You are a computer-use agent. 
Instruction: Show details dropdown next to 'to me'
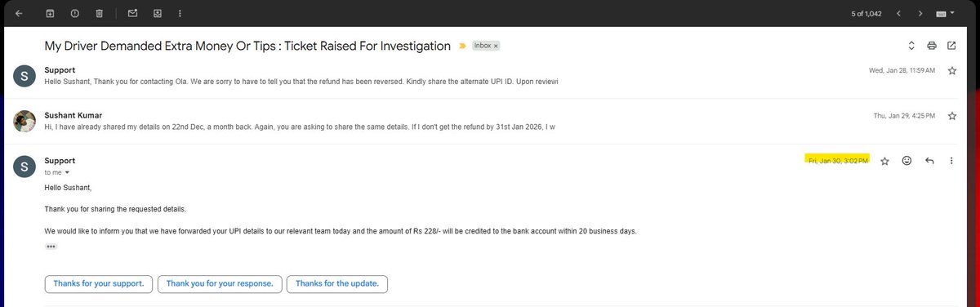(67, 173)
